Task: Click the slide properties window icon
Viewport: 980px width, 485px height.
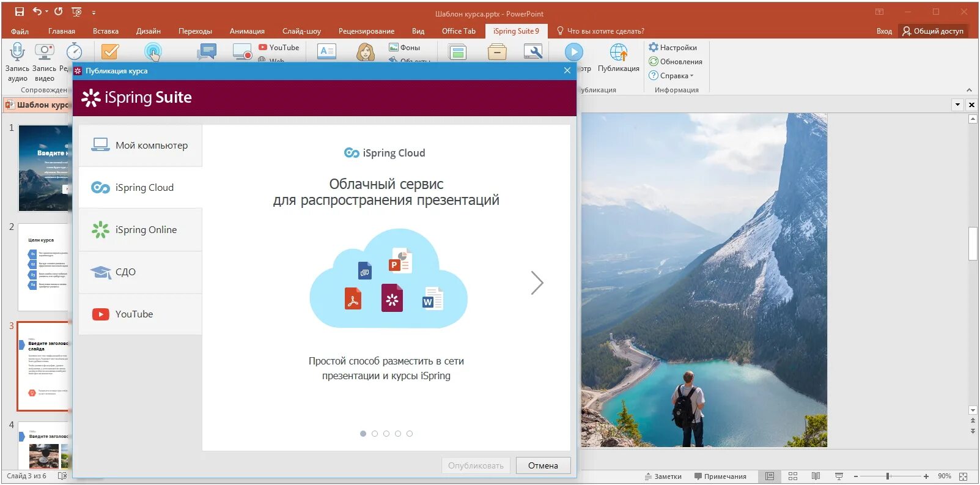Action: pyautogui.click(x=457, y=52)
